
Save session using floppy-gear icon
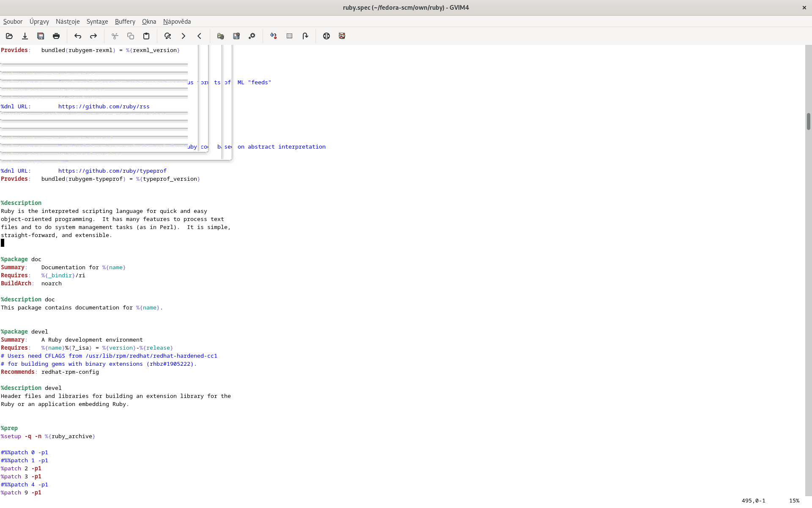pyautogui.click(x=236, y=36)
